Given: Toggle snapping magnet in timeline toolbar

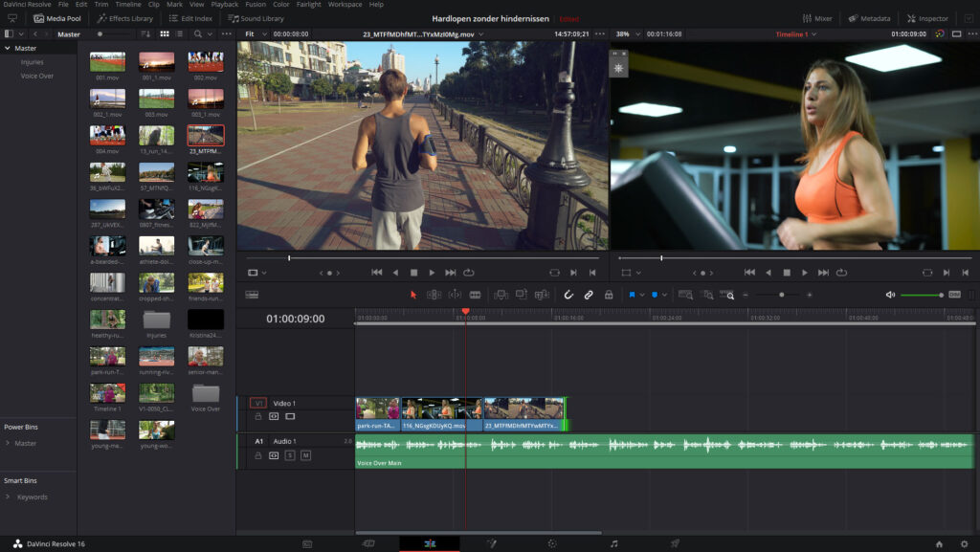Looking at the screenshot, I should 568,295.
